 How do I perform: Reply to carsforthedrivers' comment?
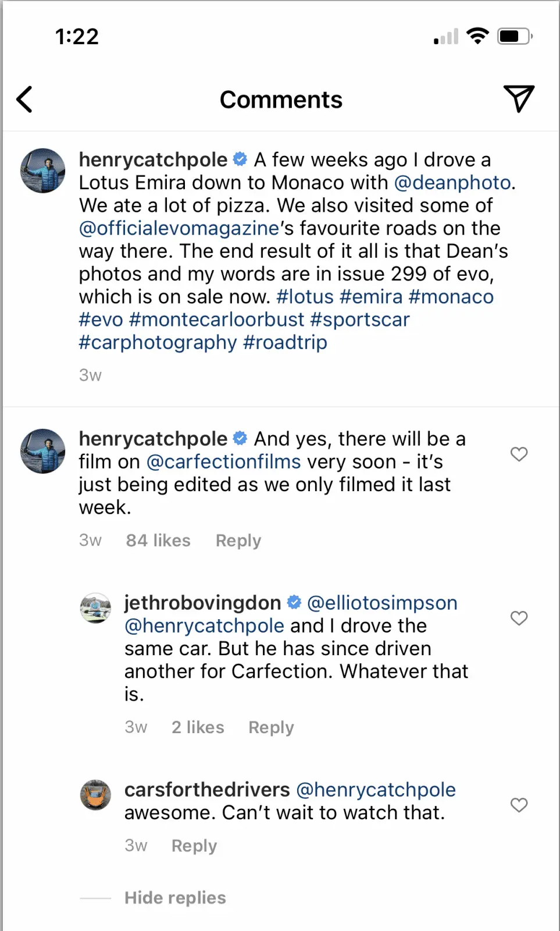pyautogui.click(x=194, y=845)
